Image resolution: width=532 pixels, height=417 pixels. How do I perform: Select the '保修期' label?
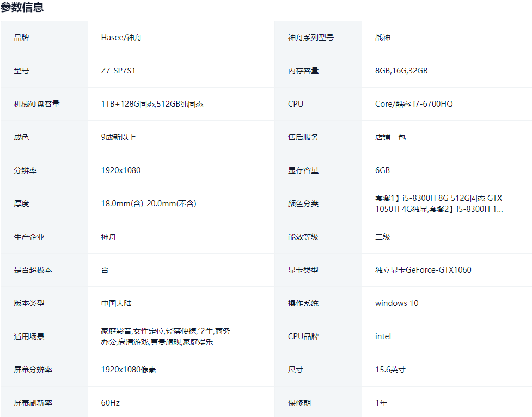[x=299, y=403]
